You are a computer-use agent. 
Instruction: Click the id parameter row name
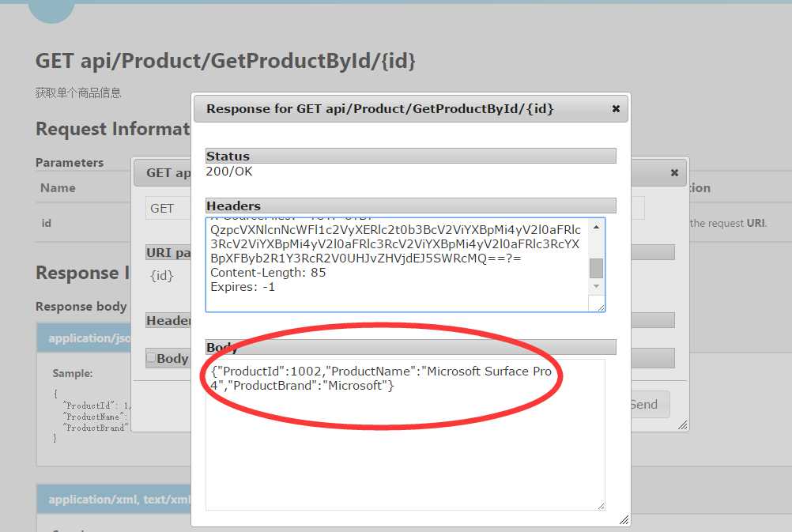pyautogui.click(x=46, y=223)
